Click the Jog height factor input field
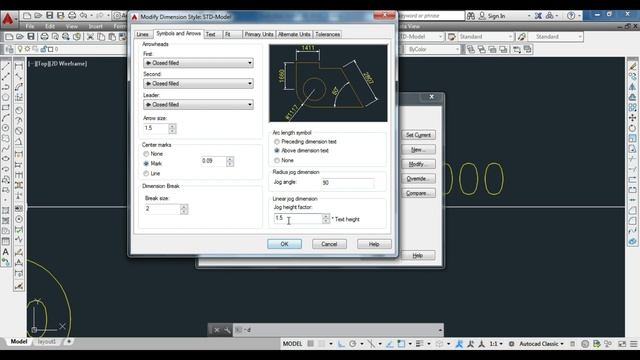640x360 pixels. click(x=298, y=218)
